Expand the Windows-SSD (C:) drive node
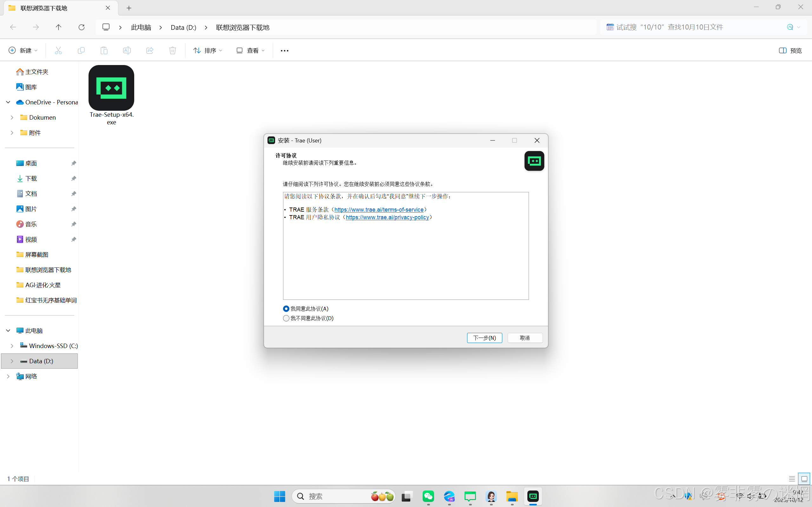Viewport: 812px width, 507px height. point(12,346)
